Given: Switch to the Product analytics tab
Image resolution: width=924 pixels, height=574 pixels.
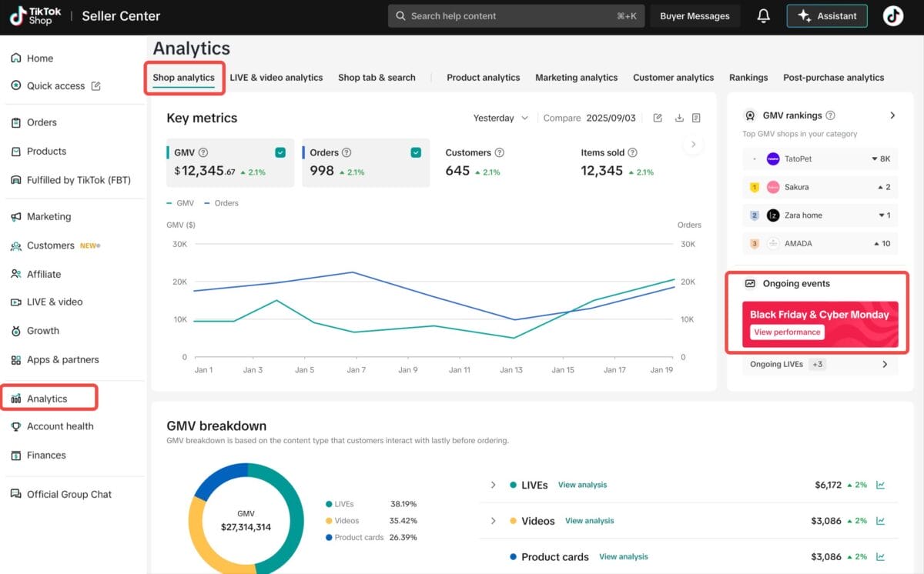Looking at the screenshot, I should 483,78.
